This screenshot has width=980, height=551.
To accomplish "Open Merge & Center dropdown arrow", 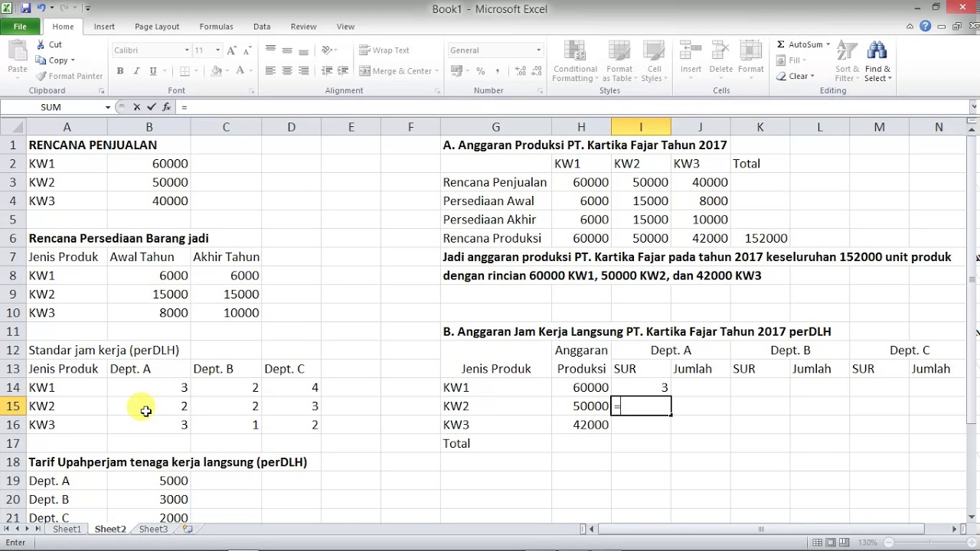I will pos(437,71).
